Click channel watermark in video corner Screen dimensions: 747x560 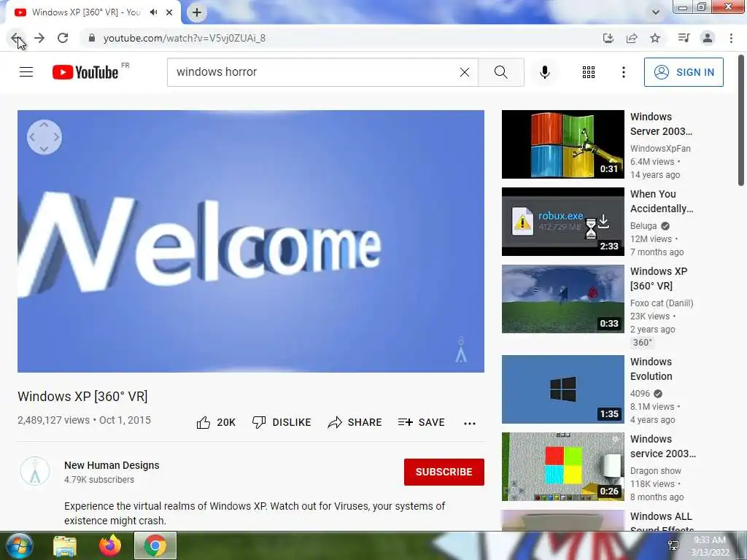tap(461, 349)
